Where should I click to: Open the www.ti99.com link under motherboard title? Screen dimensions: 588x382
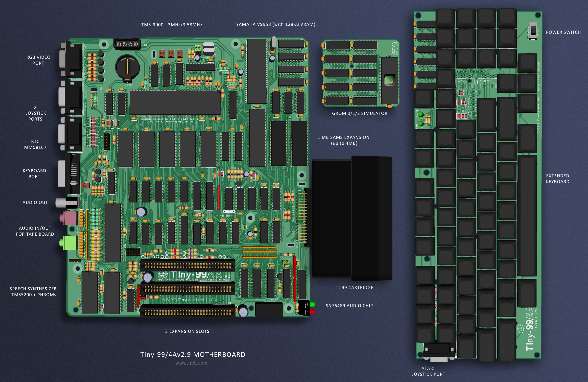(x=191, y=363)
